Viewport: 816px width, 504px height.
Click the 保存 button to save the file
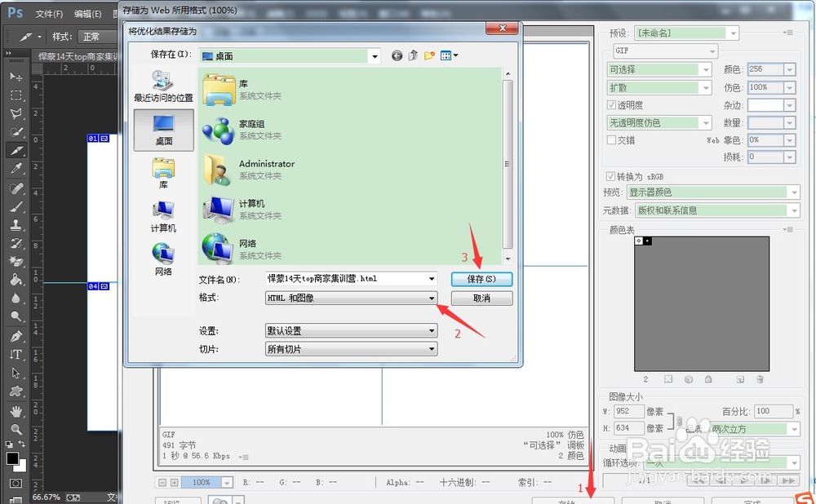point(482,278)
